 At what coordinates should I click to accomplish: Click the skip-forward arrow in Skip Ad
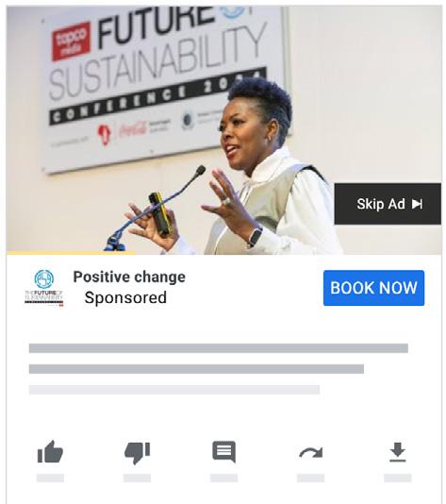pyautogui.click(x=417, y=204)
